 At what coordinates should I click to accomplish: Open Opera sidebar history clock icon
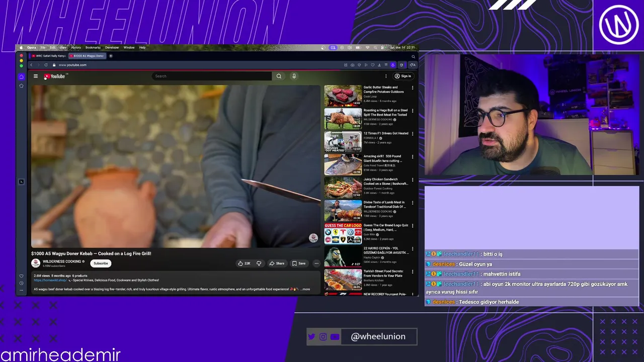21,283
